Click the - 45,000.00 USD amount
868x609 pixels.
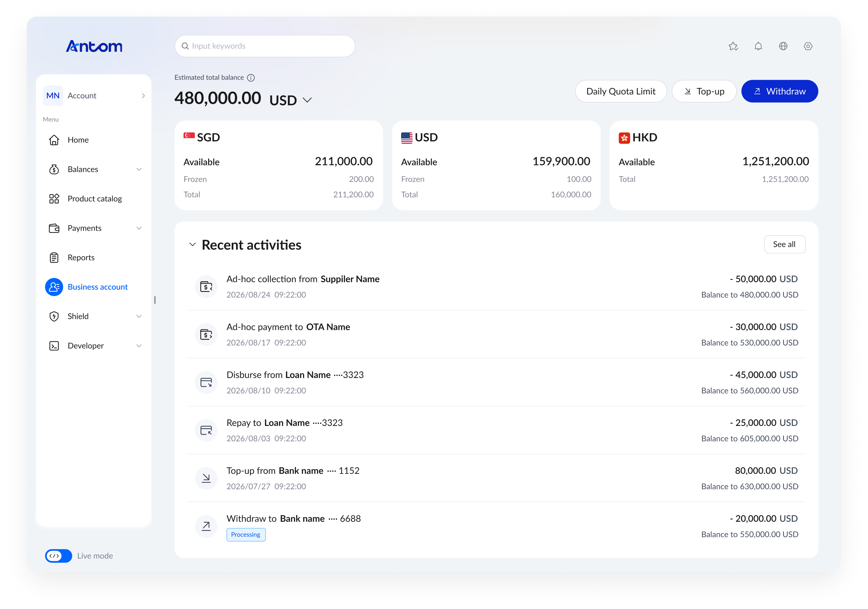point(763,375)
